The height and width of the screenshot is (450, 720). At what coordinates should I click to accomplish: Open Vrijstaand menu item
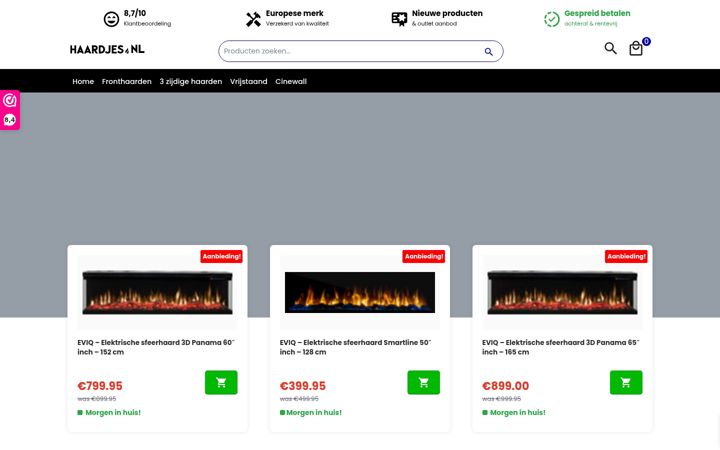(x=248, y=81)
